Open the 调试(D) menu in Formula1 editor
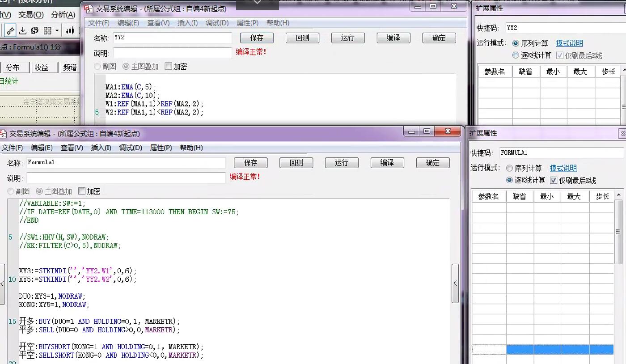This screenshot has width=626, height=364. click(x=131, y=148)
